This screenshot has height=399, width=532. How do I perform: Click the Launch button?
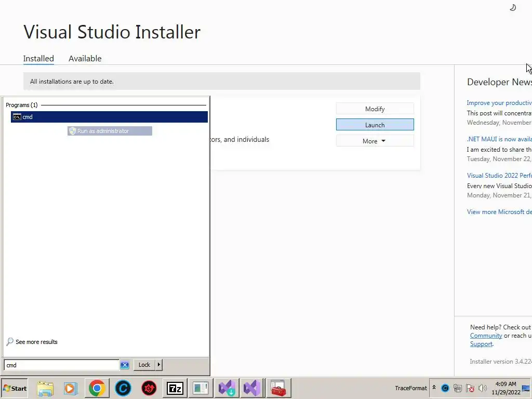click(375, 125)
